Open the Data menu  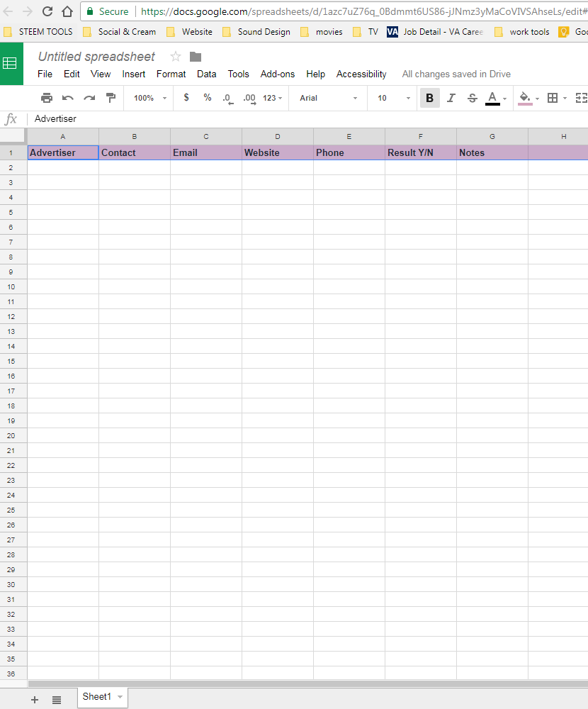[207, 74]
